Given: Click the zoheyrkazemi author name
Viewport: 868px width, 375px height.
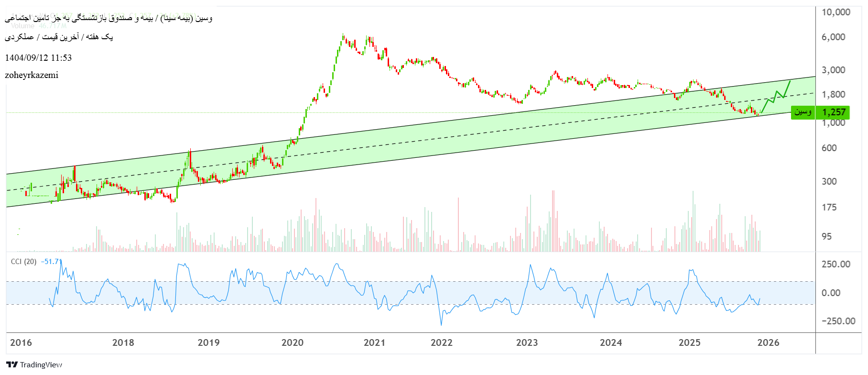Looking at the screenshot, I should point(32,75).
